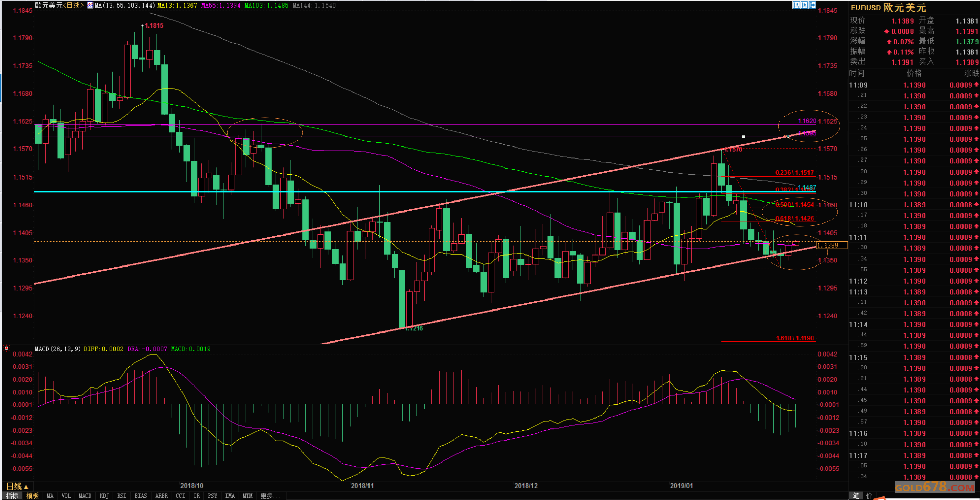Click the 1.1389 current price label
This screenshot has width=980, height=500.
(x=832, y=246)
